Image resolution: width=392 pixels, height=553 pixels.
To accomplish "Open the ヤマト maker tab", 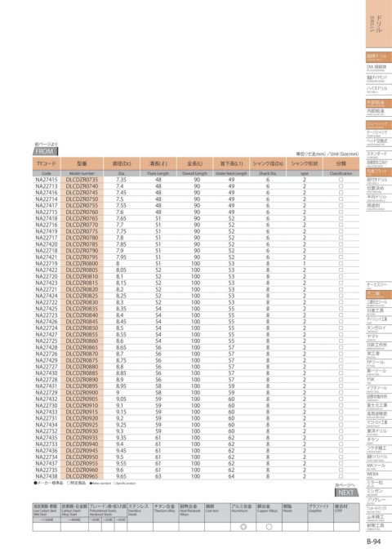I will [379, 337].
